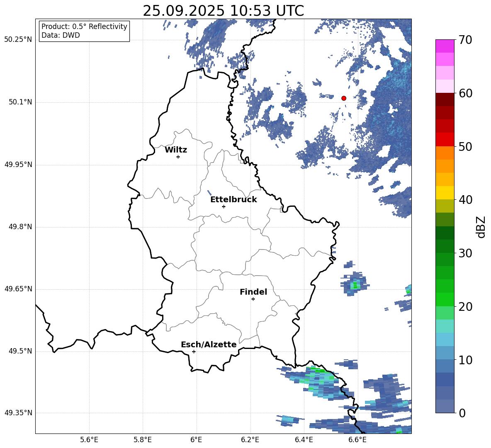Click the 10 value on colorbar
The width and height of the screenshot is (491, 448).
[x=465, y=360]
